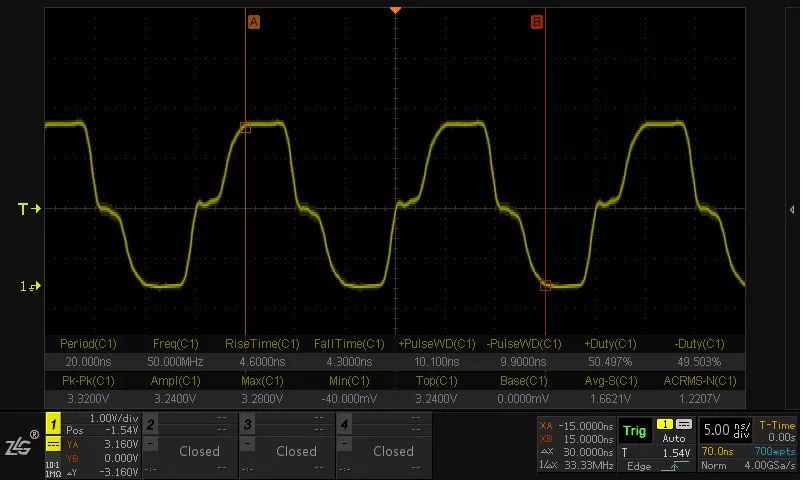Select the Top(C1) measurement header
Screen dimensions: 802x481
[x=436, y=381]
